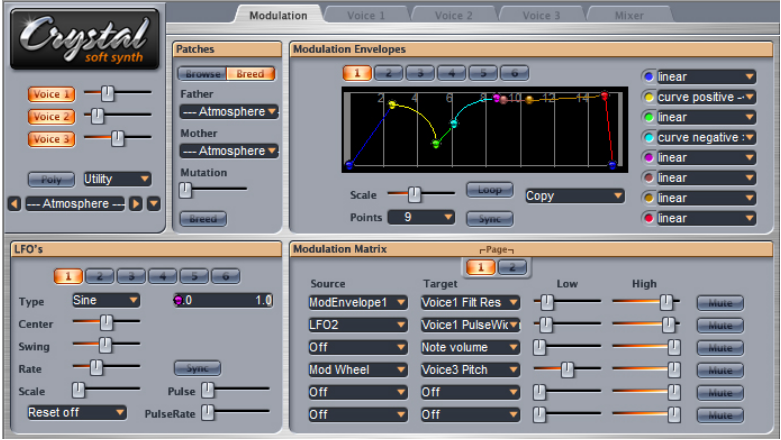Go to Modulation Matrix page 2
The width and height of the screenshot is (781, 440).
[x=513, y=267]
